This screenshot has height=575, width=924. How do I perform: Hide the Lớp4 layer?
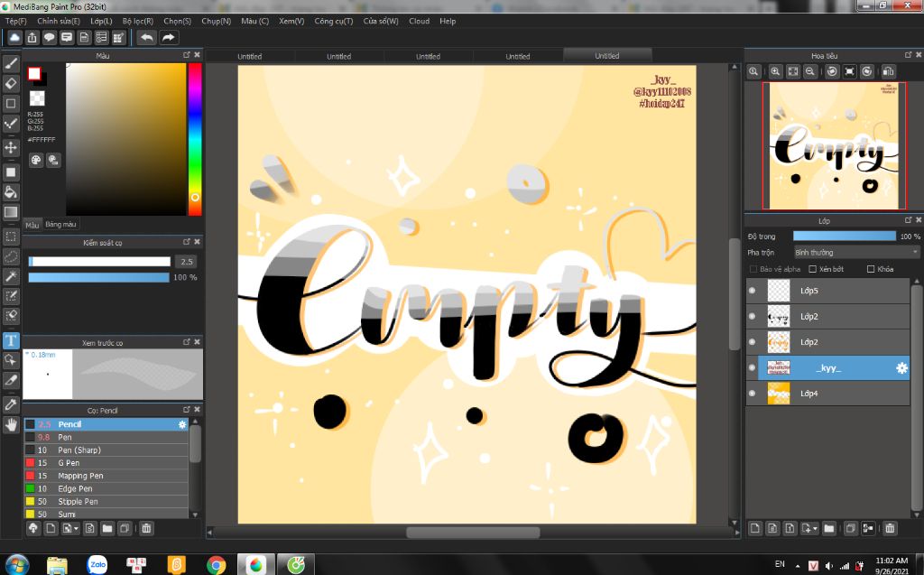752,394
